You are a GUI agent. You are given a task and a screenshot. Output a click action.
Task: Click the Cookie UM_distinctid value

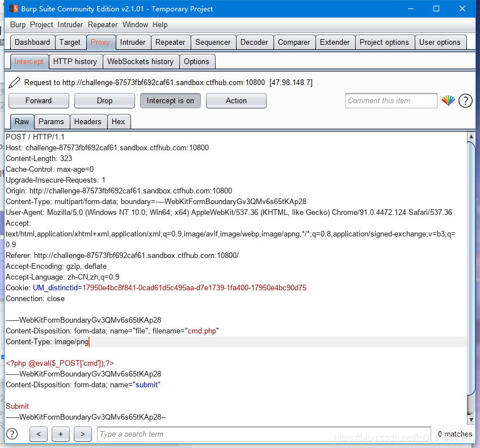click(x=195, y=288)
